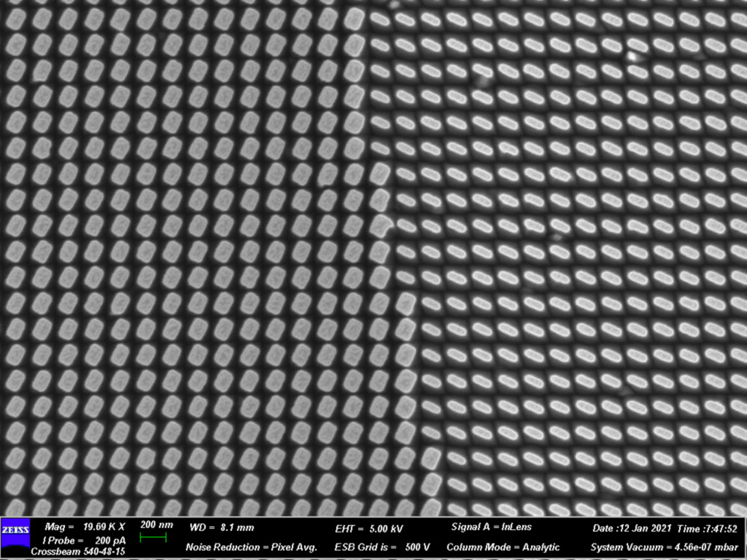Image resolution: width=747 pixels, height=560 pixels.
Task: Select the '200 nm' scale label
Action: pyautogui.click(x=156, y=525)
